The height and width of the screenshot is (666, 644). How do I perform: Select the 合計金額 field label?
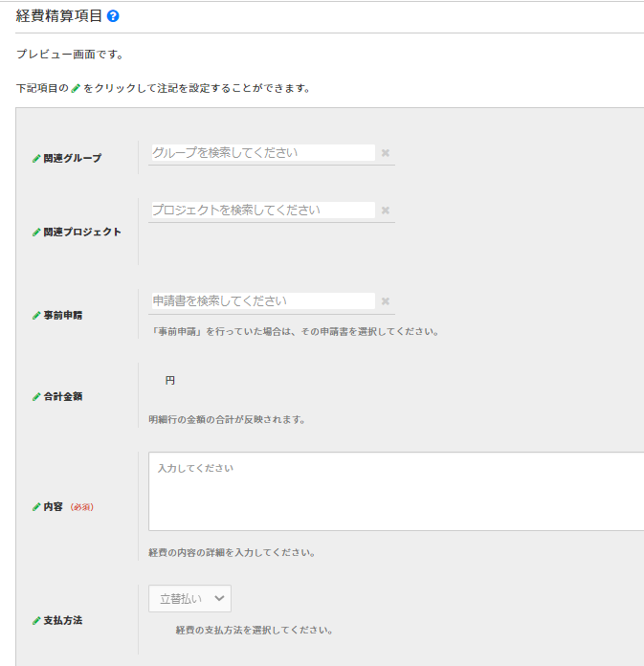(x=63, y=396)
